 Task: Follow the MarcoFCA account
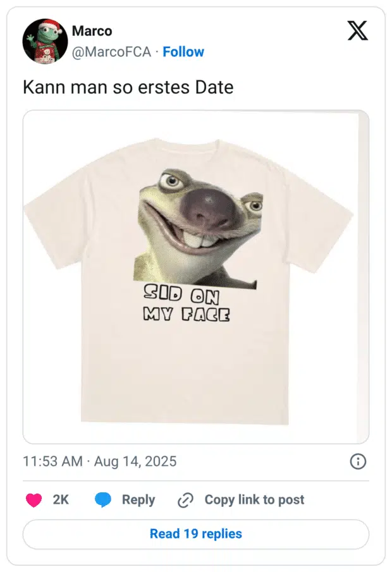[183, 52]
